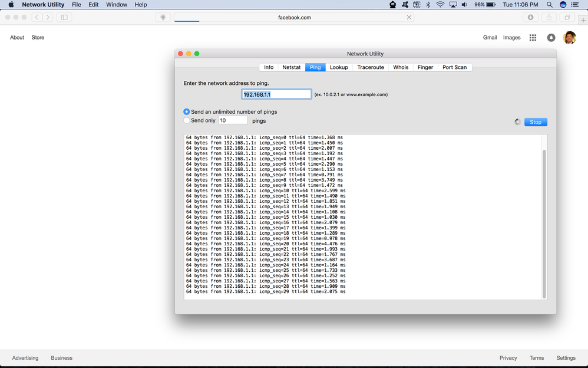Open the Wi-Fi menu from the menu bar

point(440,4)
